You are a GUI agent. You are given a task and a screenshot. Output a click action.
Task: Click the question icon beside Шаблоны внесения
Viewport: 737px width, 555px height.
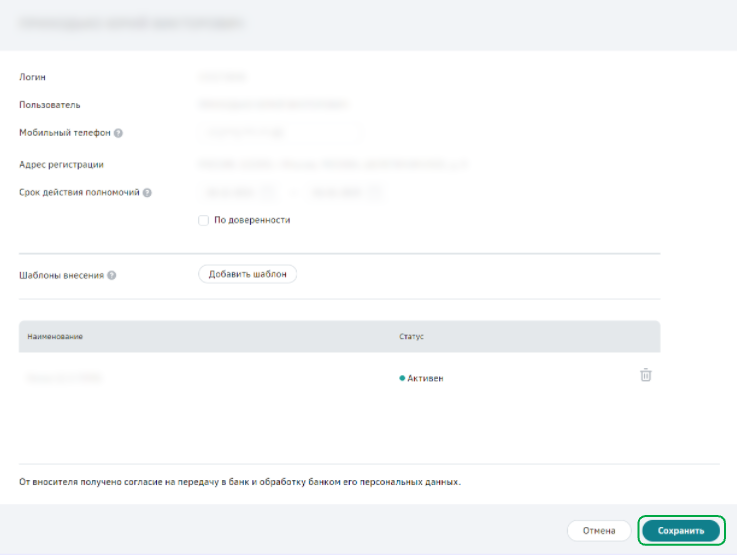click(112, 275)
